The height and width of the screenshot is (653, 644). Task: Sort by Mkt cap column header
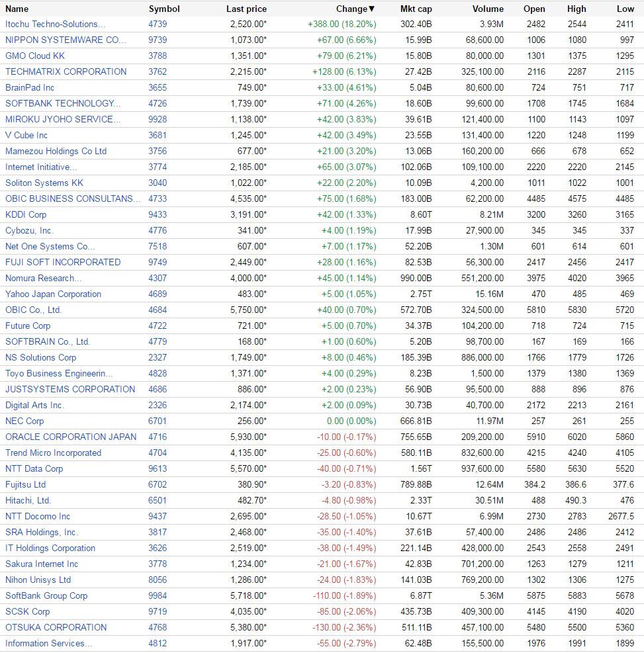pyautogui.click(x=416, y=9)
